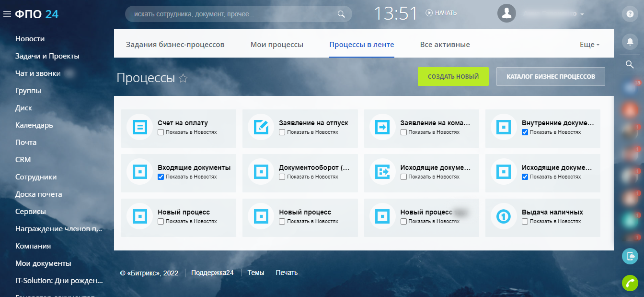Enable Показать в Новостях for Счет на оплату
Screen dimensions: 644x297
[x=161, y=132]
